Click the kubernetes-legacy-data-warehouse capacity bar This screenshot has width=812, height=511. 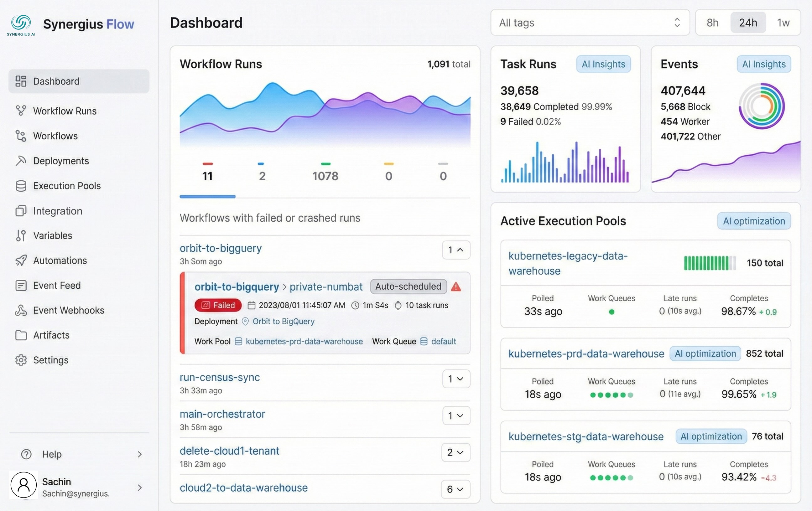(709, 263)
